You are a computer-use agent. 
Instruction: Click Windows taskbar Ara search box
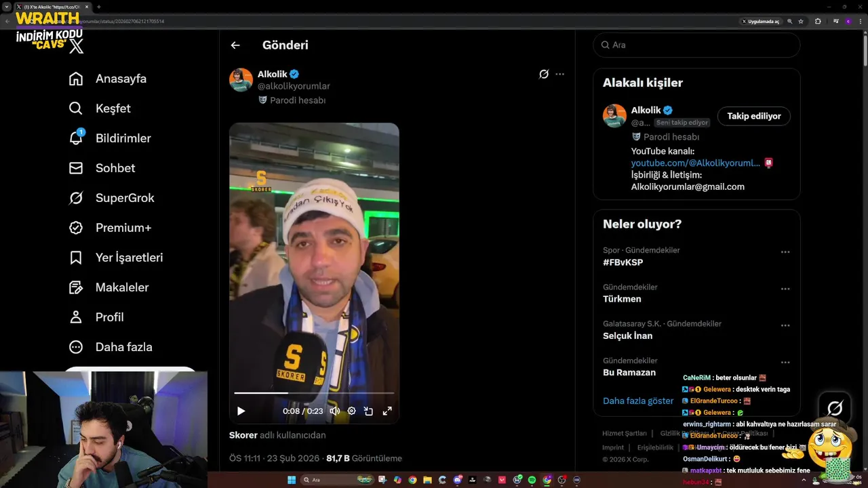coord(337,480)
